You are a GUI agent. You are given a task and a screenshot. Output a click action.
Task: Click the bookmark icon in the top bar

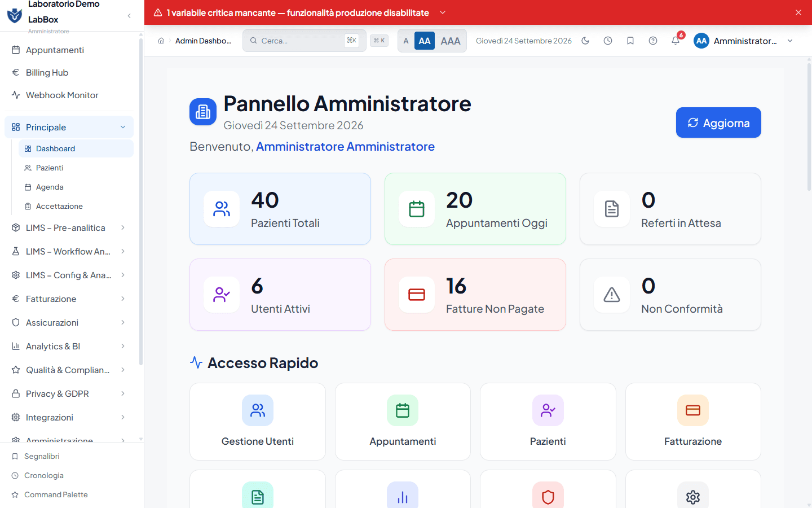(x=630, y=41)
